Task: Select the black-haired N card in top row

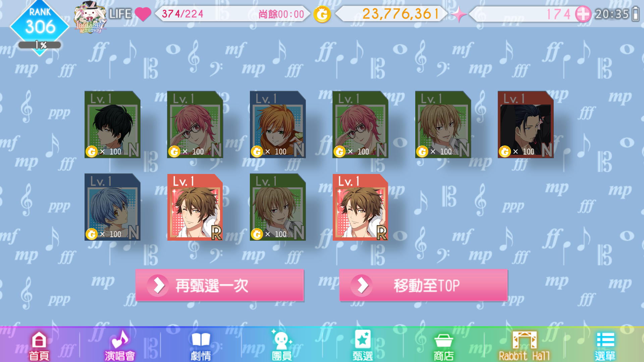Action: [112, 124]
